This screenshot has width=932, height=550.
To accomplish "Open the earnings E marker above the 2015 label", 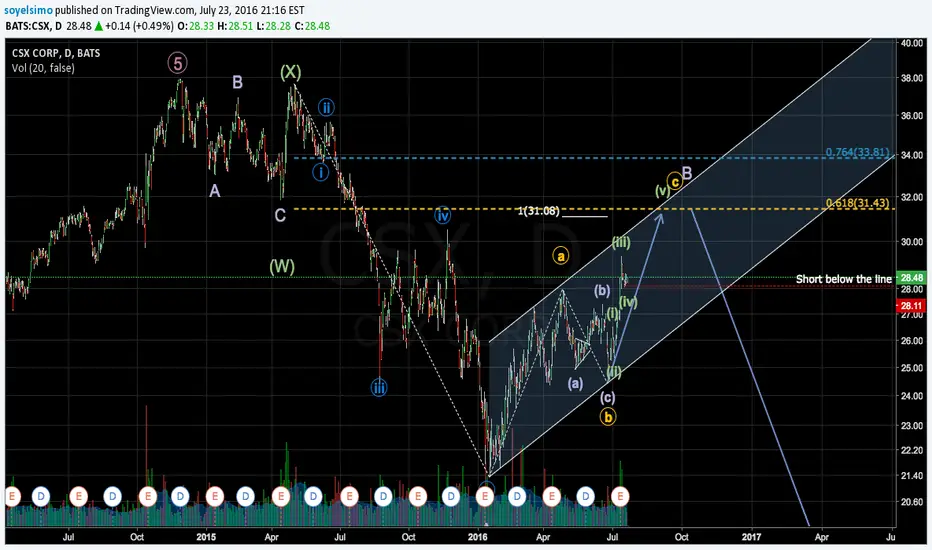I will pos(215,496).
